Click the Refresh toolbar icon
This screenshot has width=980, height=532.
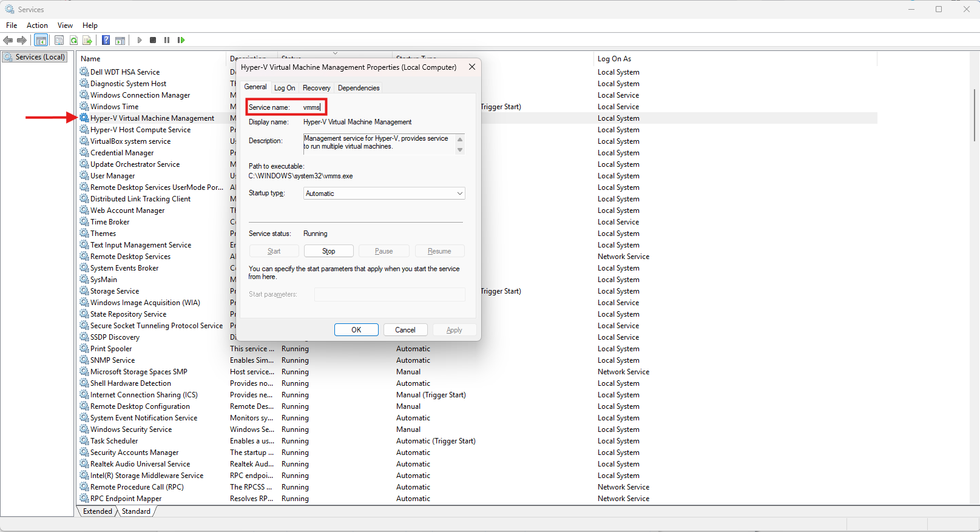point(73,40)
